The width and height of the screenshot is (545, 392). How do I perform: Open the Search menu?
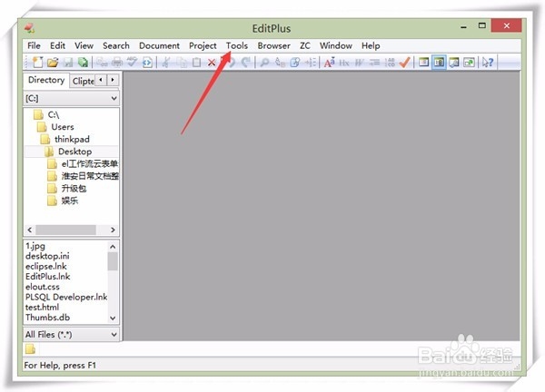point(115,45)
